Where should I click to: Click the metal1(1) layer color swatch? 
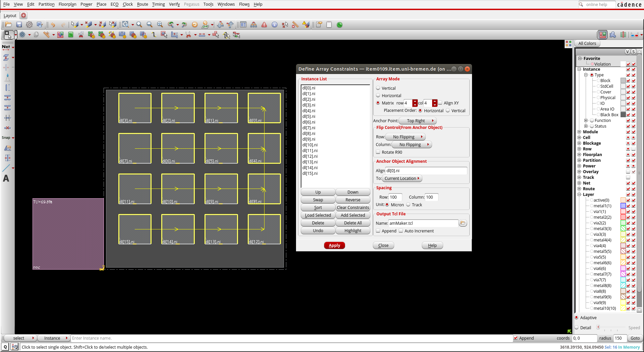click(x=623, y=206)
